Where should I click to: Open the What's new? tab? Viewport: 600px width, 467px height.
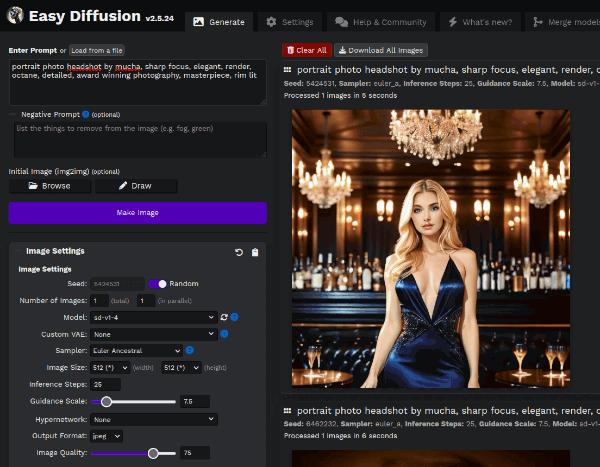(x=480, y=22)
